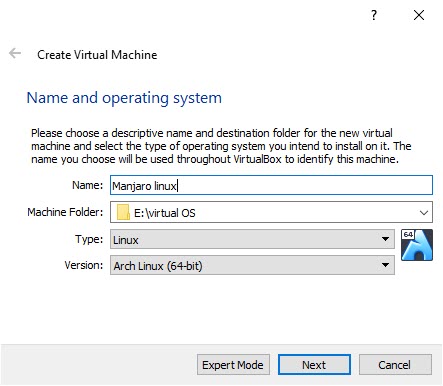This screenshot has width=443, height=386.
Task: Click the back arrow beside Create Virtual Machine
Action: point(15,53)
